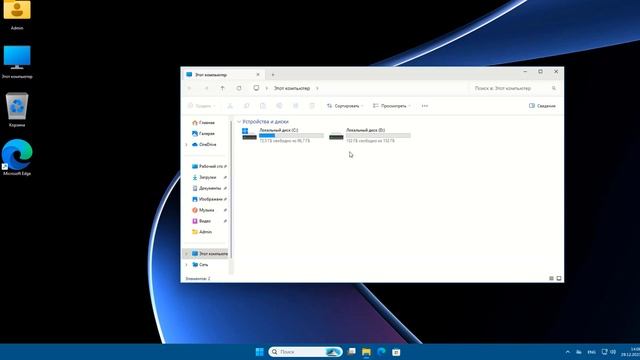Viewport: 640px width, 360px height.
Task: Switch to details list view icon in status bar
Action: click(x=551, y=278)
